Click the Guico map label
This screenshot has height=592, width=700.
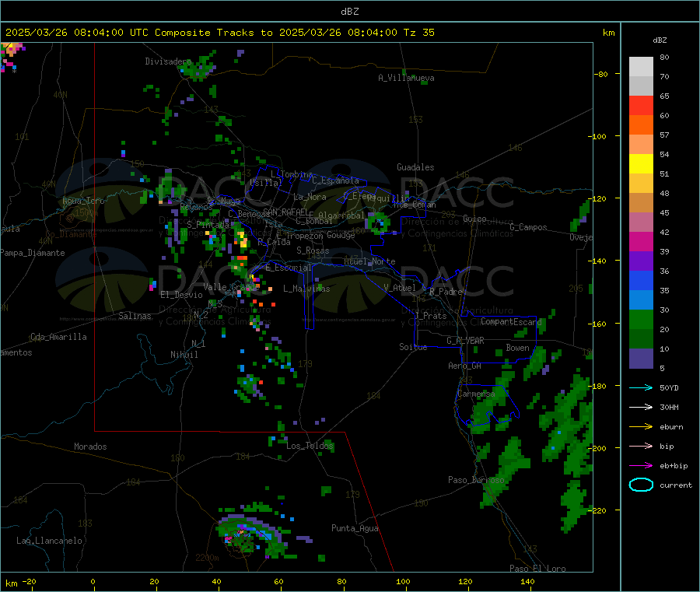click(474, 219)
